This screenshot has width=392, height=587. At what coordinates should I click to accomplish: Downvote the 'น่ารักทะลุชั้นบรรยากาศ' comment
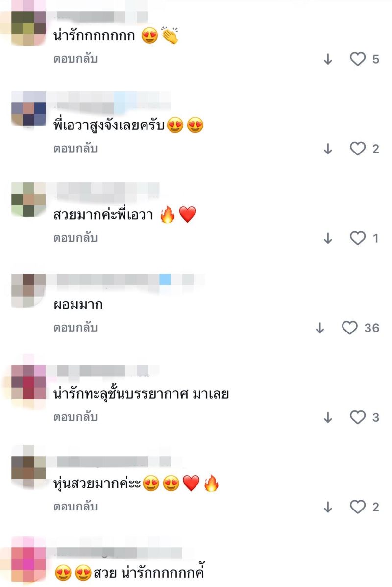(328, 417)
